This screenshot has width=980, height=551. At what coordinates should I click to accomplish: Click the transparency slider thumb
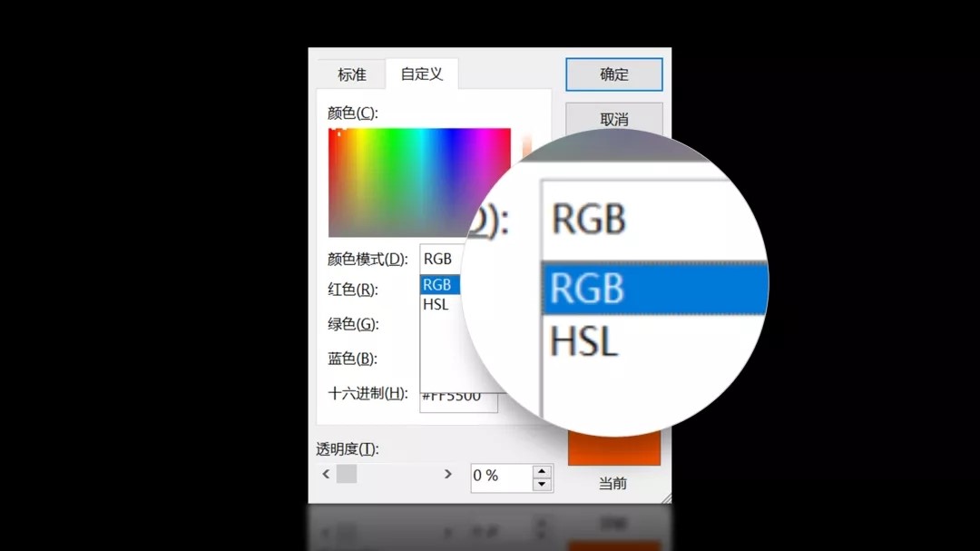(347, 474)
